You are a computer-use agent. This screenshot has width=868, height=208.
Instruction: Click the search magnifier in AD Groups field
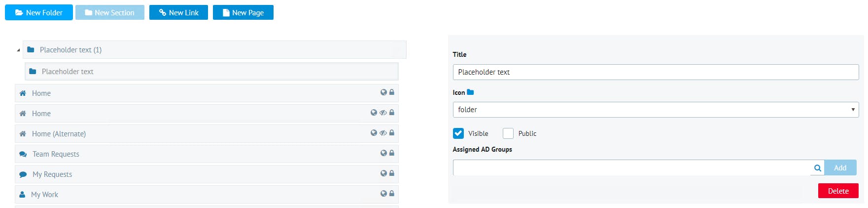pyautogui.click(x=817, y=168)
